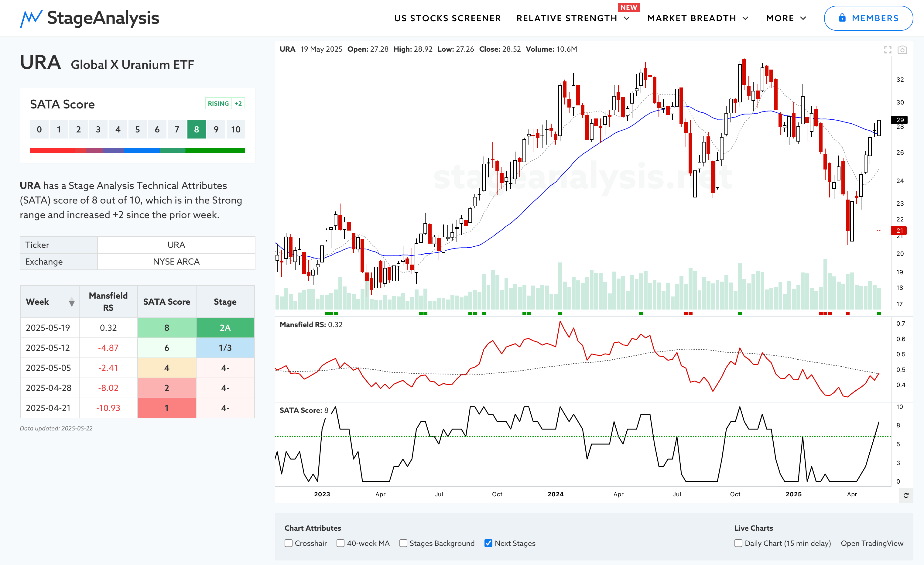Click the NEW badge above Relative Strength
This screenshot has width=924, height=565.
coord(628,7)
